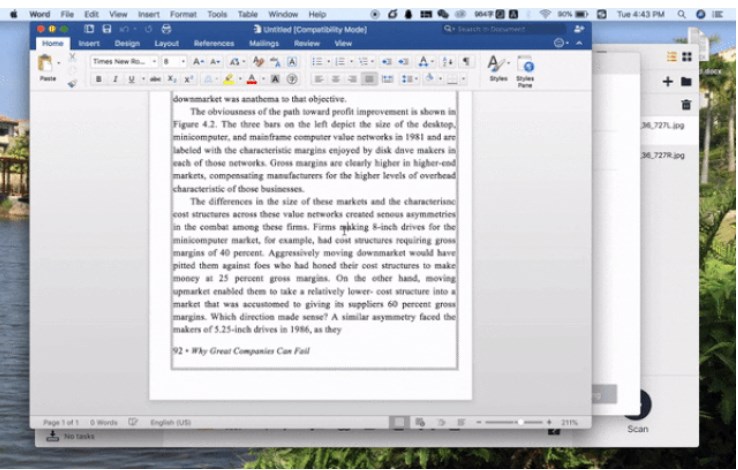Click the folder icon in scanner window
Image resolution: width=738 pixels, height=470 pixels.
coord(686,81)
